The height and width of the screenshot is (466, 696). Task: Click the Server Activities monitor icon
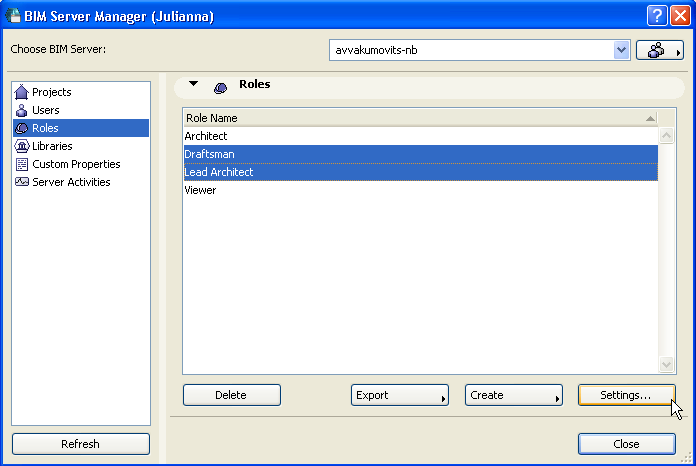22,182
